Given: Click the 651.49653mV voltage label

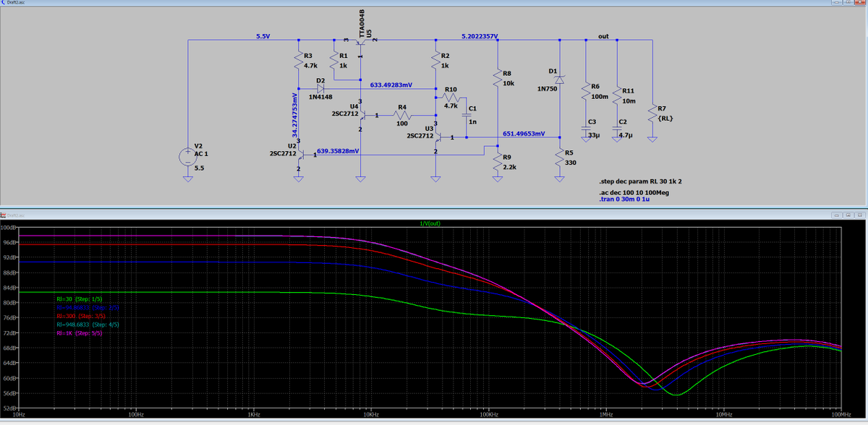Looking at the screenshot, I should [524, 134].
